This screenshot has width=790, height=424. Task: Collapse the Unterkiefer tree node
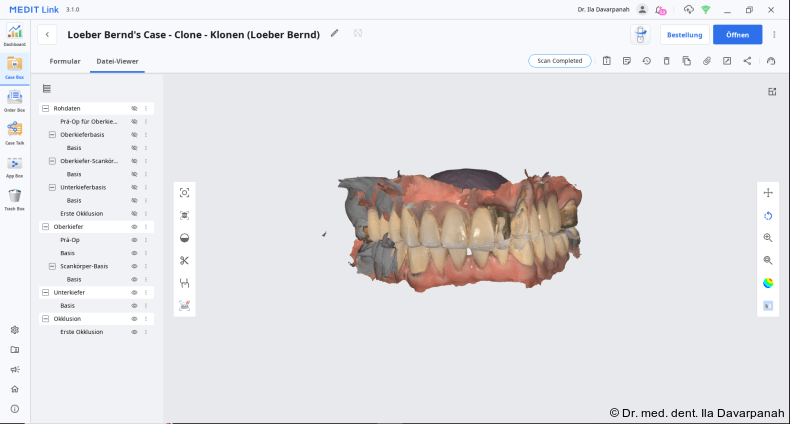[45, 293]
